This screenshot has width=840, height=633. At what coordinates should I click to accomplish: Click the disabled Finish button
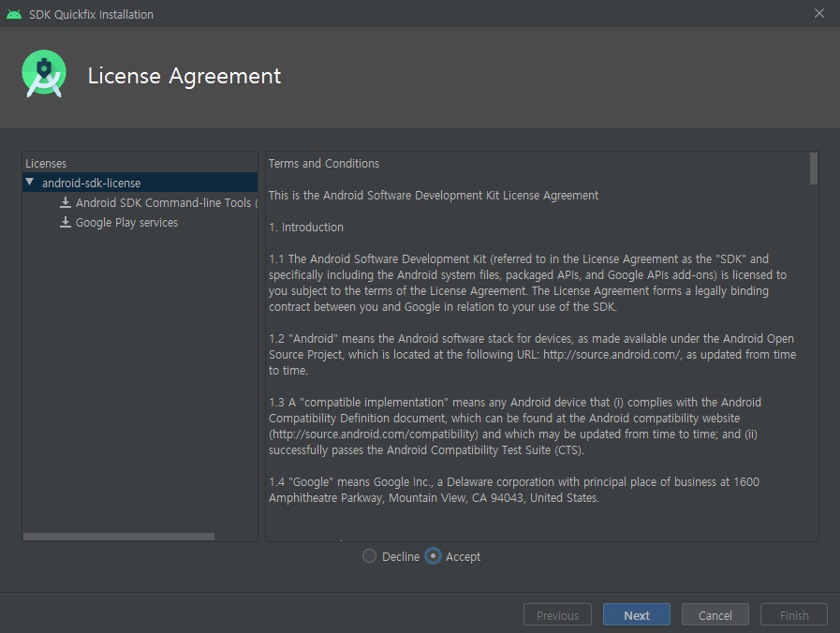(794, 615)
